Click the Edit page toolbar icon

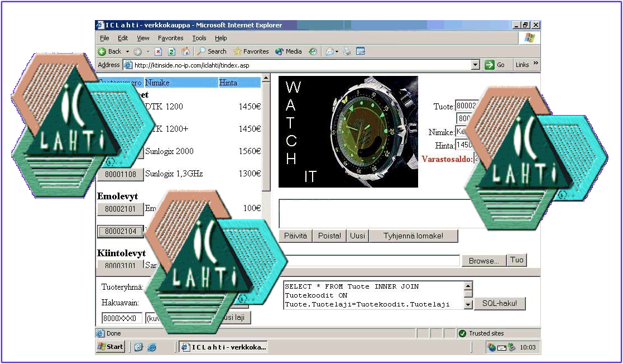pyautogui.click(x=361, y=51)
